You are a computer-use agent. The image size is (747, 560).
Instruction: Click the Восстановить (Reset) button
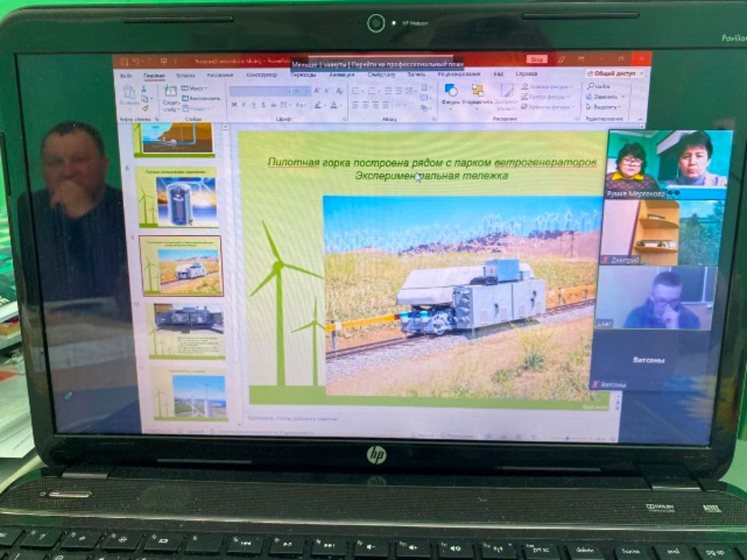coord(201,99)
